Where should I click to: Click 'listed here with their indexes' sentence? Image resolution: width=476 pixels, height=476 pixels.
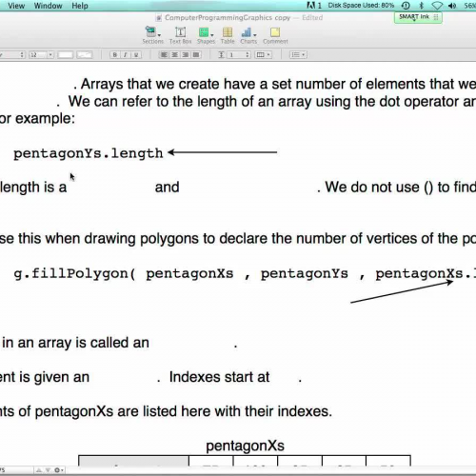[237, 411]
